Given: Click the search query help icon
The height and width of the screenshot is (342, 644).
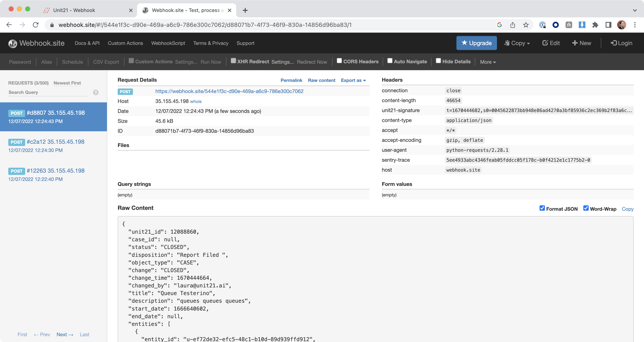Looking at the screenshot, I should pos(96,92).
